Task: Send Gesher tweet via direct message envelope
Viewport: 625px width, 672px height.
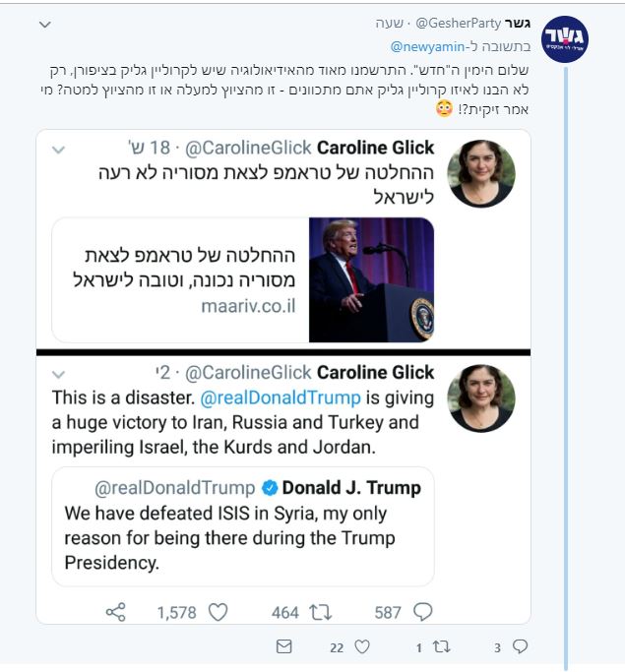Action: pos(284,647)
